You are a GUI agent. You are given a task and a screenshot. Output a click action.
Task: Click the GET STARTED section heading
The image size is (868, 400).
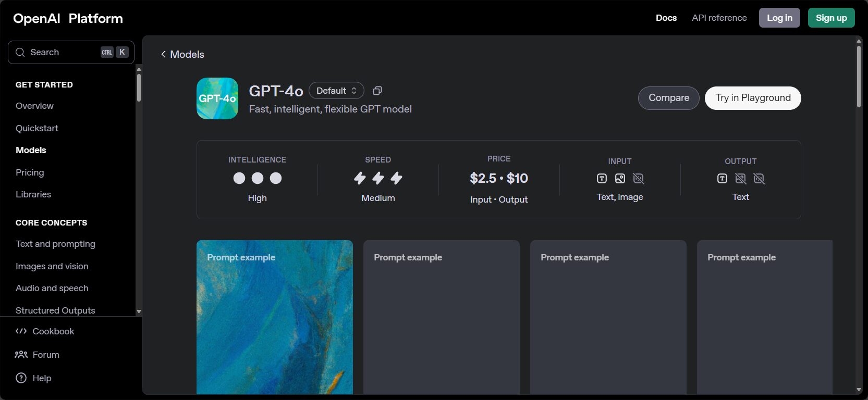click(44, 84)
